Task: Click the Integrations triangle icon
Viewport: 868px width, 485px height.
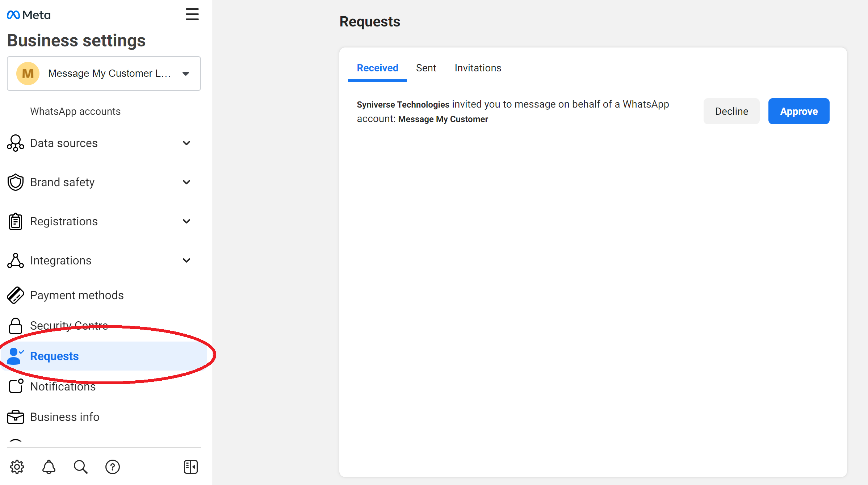Action: [x=16, y=260]
